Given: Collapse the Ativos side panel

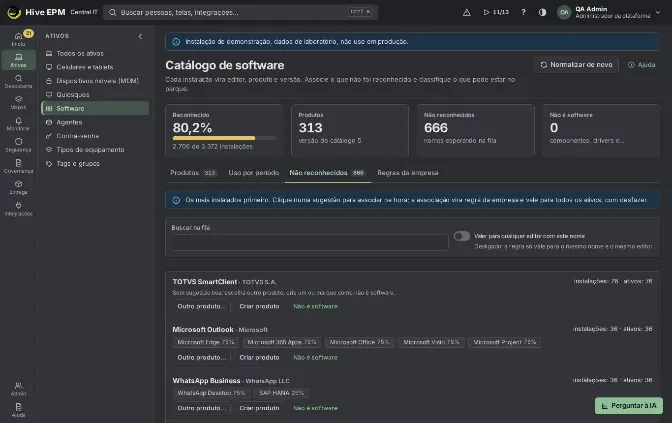Looking at the screenshot, I should click(140, 36).
